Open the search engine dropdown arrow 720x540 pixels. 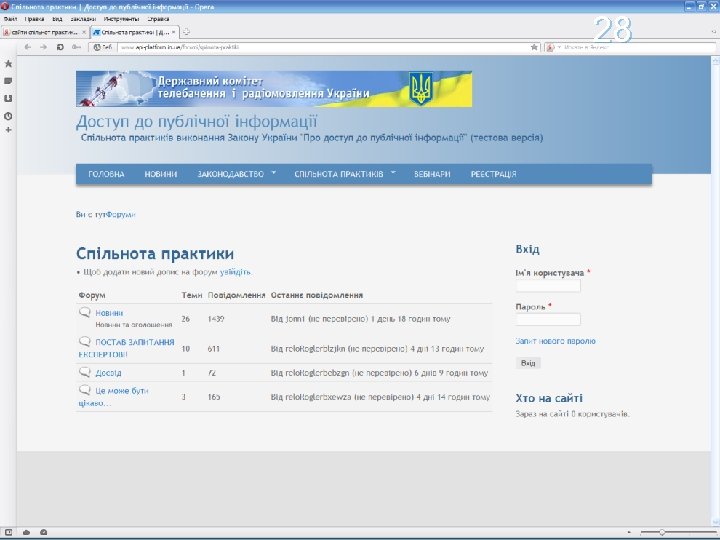559,47
